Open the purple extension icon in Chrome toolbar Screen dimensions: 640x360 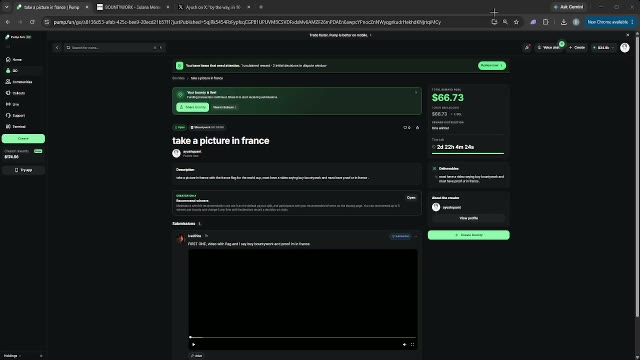tap(533, 22)
